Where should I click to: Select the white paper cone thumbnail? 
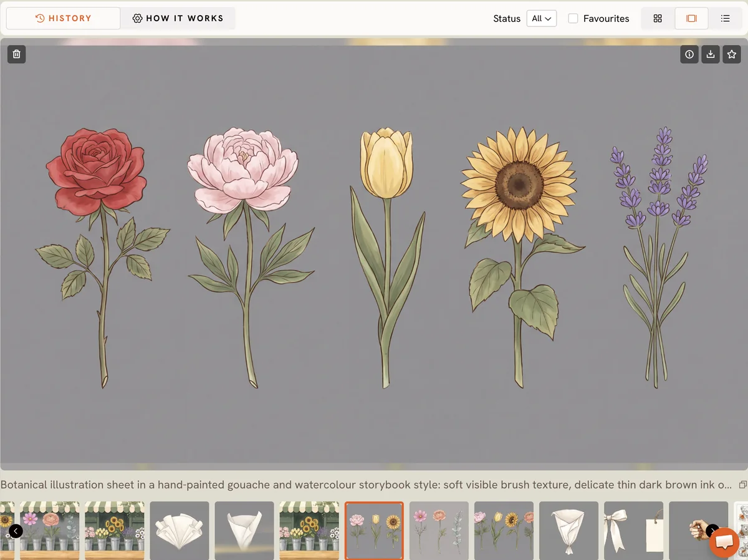pos(244,531)
